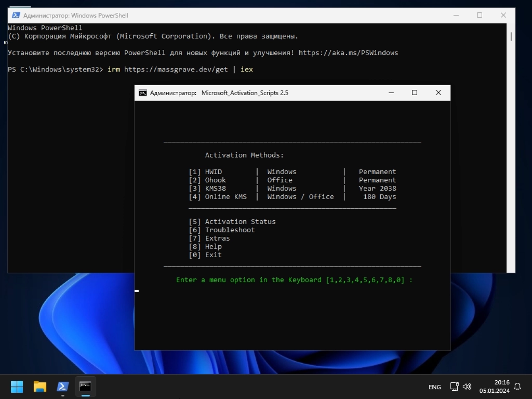Click the blinking cursor in the script window
Screen dimensions: 532x399
[x=137, y=291]
